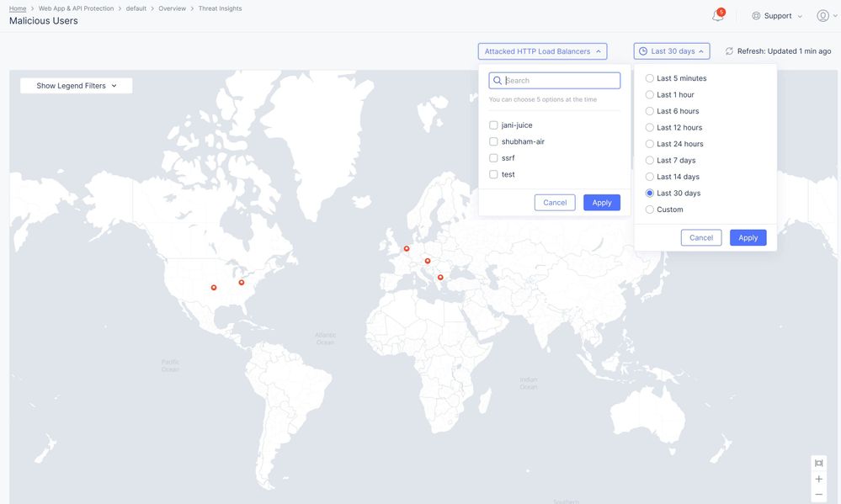Cancel the time range selection
Screen dimensions: 841x504
701,238
